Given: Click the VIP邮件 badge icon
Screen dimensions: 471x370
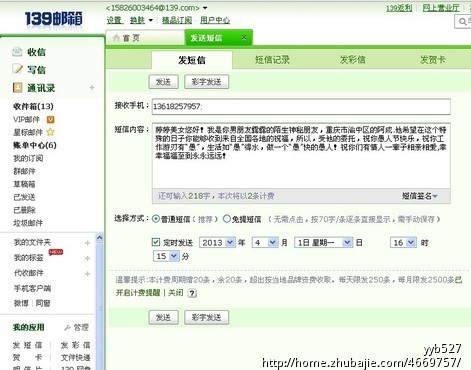Looking at the screenshot, I should 50,119.
